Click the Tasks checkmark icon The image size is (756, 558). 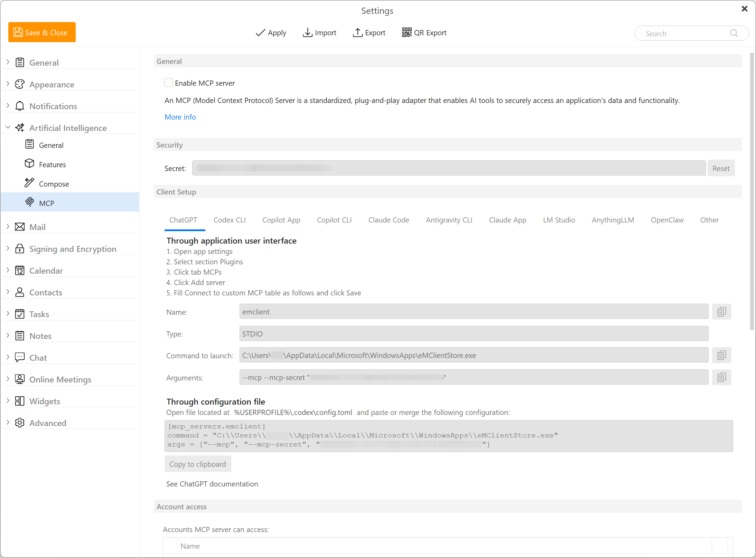point(20,314)
